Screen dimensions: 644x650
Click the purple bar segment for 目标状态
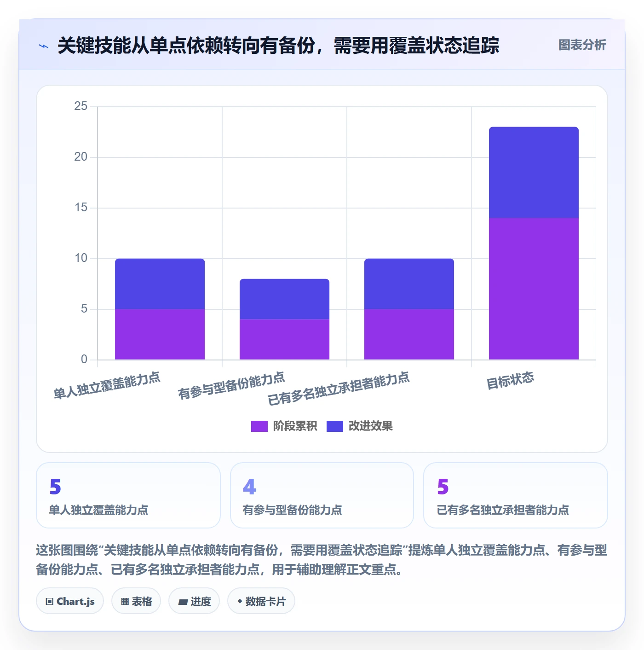pyautogui.click(x=534, y=289)
